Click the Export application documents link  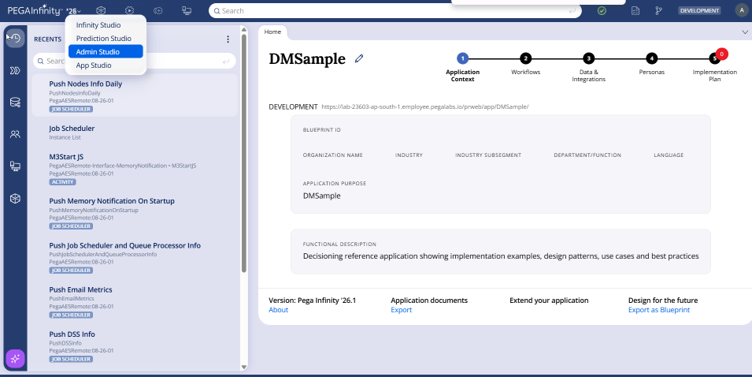click(401, 310)
